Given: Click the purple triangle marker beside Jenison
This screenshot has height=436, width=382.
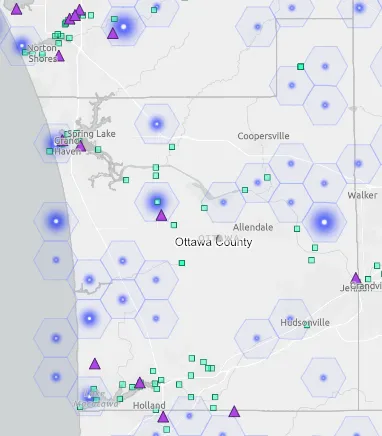Looking at the screenshot, I should [x=356, y=278].
